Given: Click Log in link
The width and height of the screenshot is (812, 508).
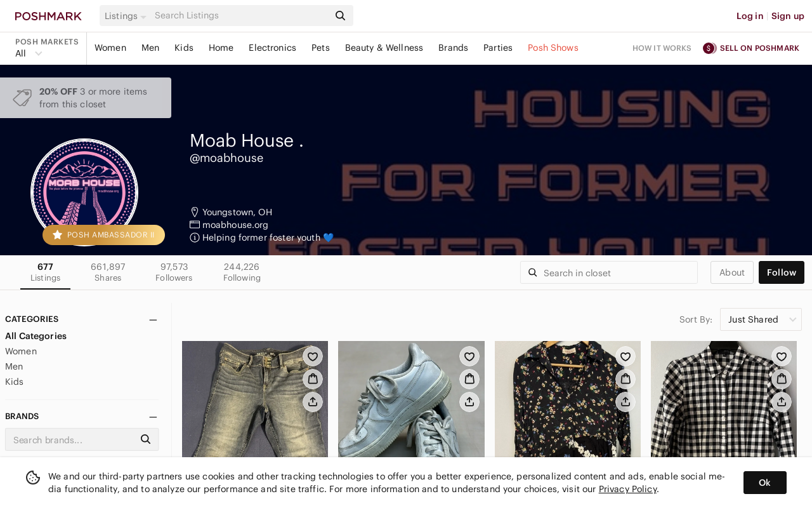Looking at the screenshot, I should [750, 16].
